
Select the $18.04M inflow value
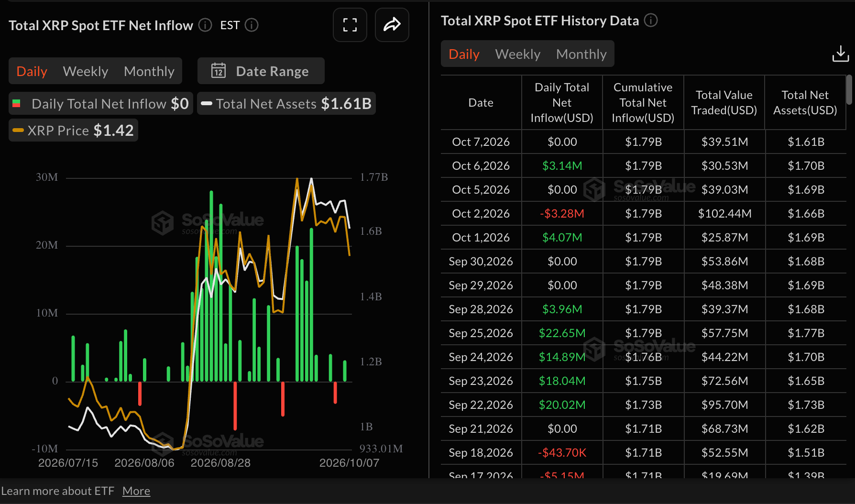[562, 381]
